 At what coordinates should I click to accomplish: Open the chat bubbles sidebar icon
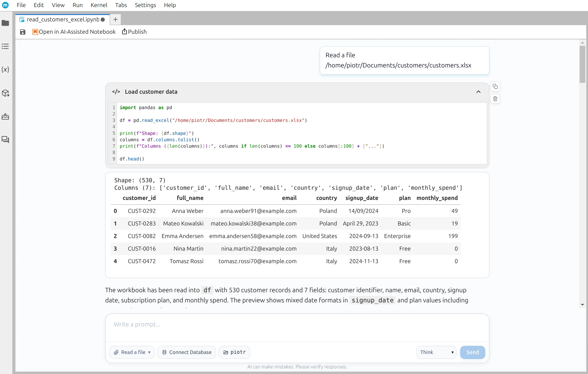pyautogui.click(x=5, y=139)
